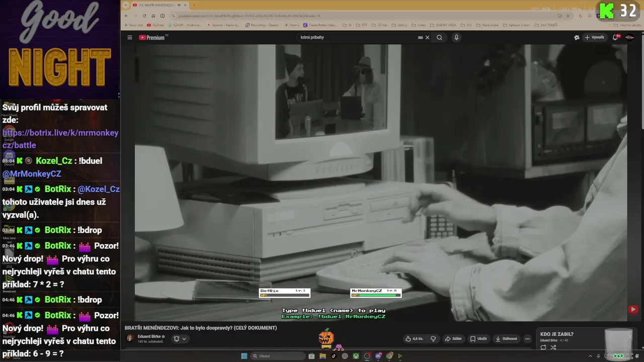Open the Nový chat bookmark
The height and width of the screenshot is (362, 644).
click(x=134, y=25)
